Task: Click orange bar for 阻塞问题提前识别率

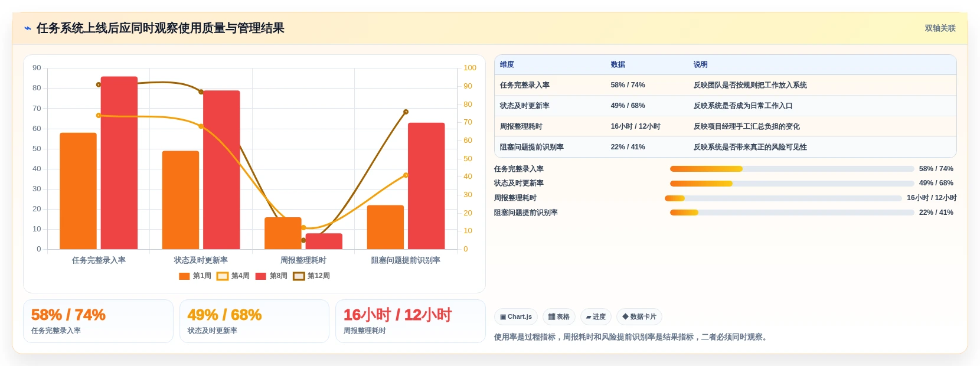Action: 386,227
